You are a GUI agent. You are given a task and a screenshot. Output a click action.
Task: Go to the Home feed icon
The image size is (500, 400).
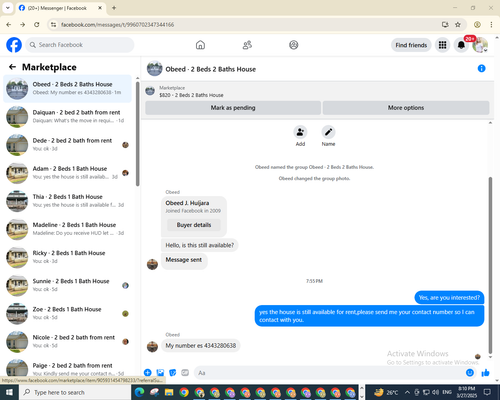[x=200, y=45]
